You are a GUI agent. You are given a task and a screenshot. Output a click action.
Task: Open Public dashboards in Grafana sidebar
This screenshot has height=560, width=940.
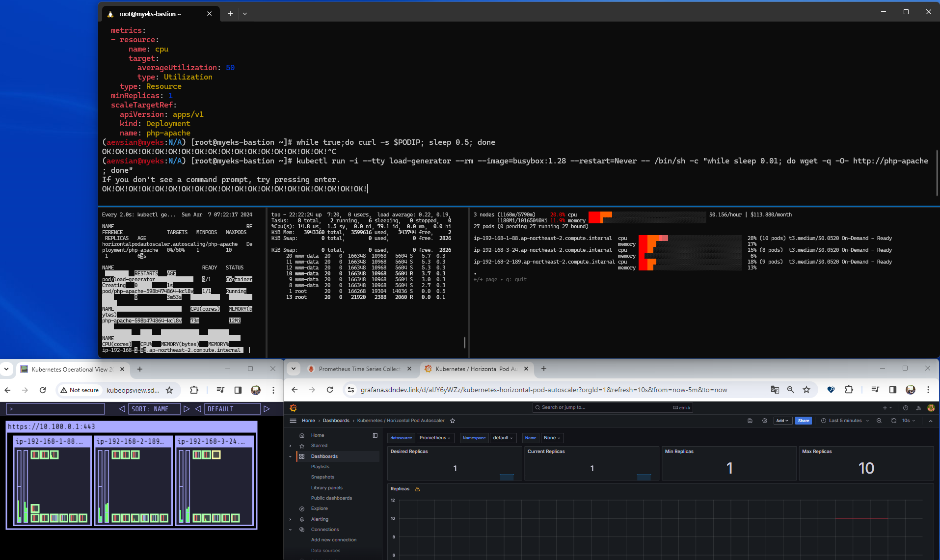[331, 498]
